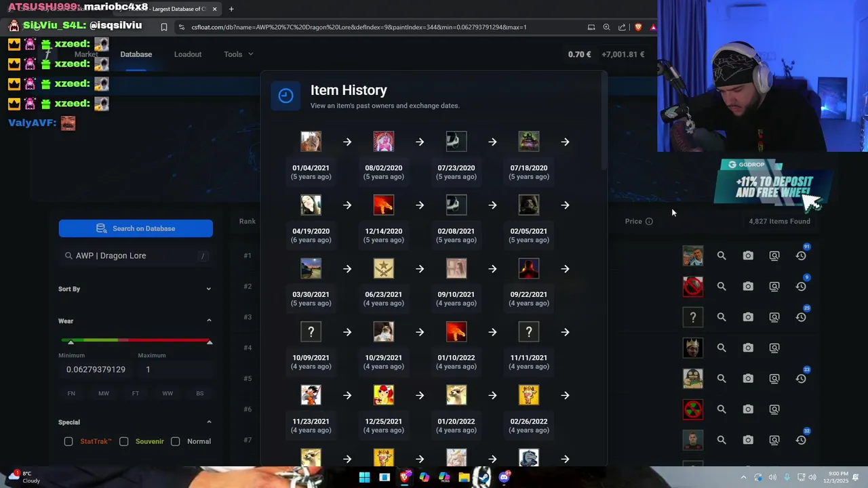This screenshot has height=488, width=868.
Task: Show hidden system tray icons chevron
Action: click(743, 477)
